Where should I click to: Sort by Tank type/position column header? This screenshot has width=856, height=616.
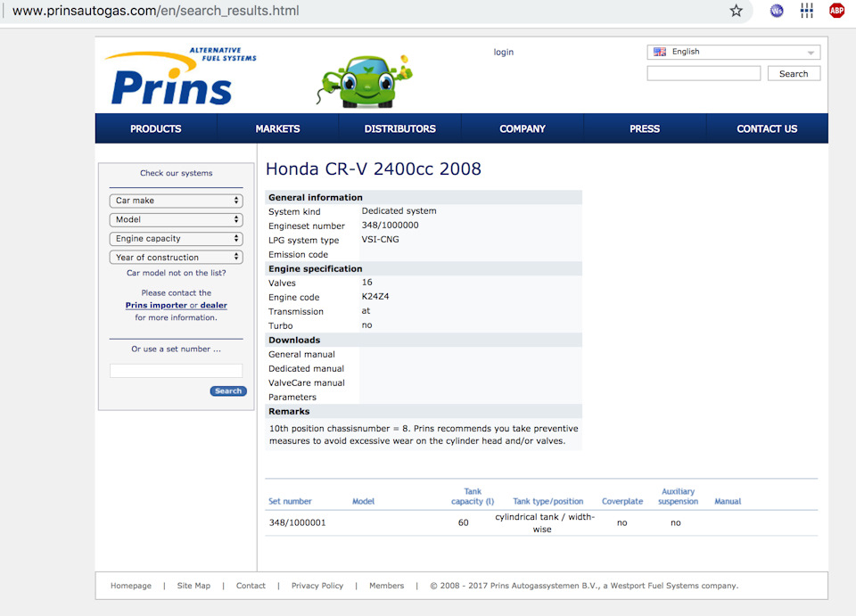pos(548,501)
